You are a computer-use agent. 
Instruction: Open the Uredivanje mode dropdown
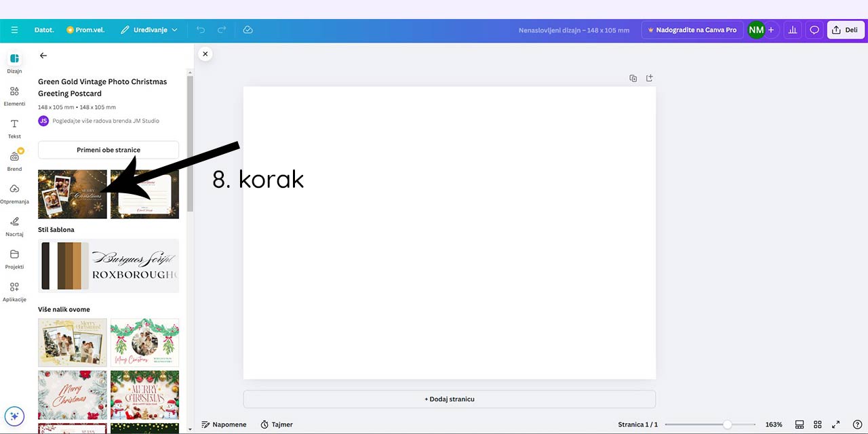pyautogui.click(x=149, y=30)
